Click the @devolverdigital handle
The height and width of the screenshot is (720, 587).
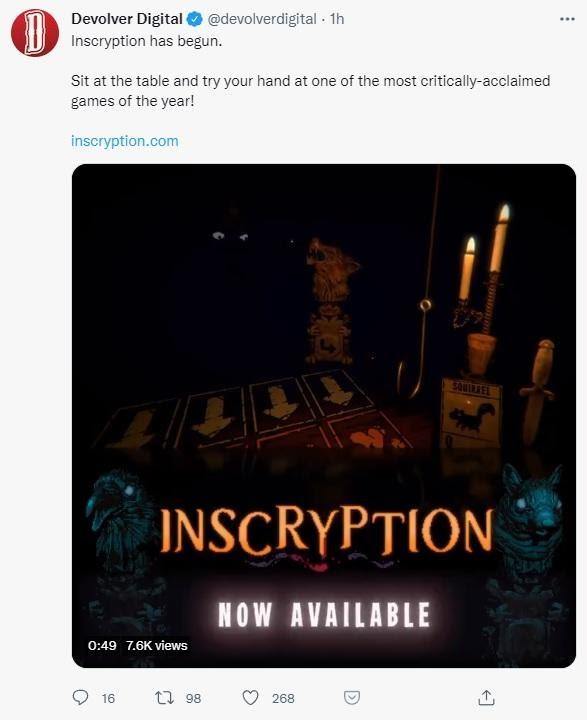pos(262,19)
